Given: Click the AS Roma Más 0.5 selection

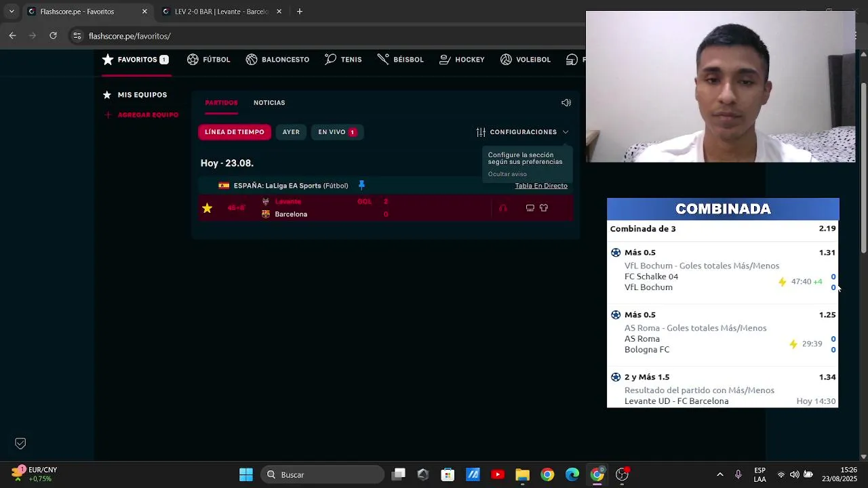Looking at the screenshot, I should 723,332.
